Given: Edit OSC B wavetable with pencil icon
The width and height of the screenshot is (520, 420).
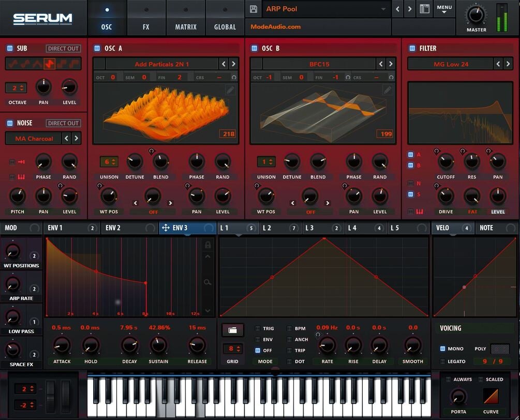Looking at the screenshot, I should [388, 90].
